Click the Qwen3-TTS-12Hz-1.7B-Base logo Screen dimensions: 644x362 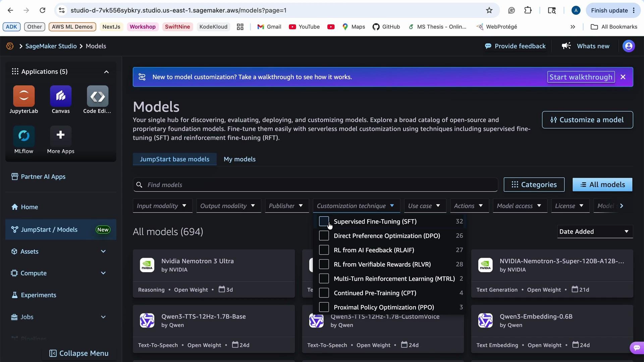(147, 320)
